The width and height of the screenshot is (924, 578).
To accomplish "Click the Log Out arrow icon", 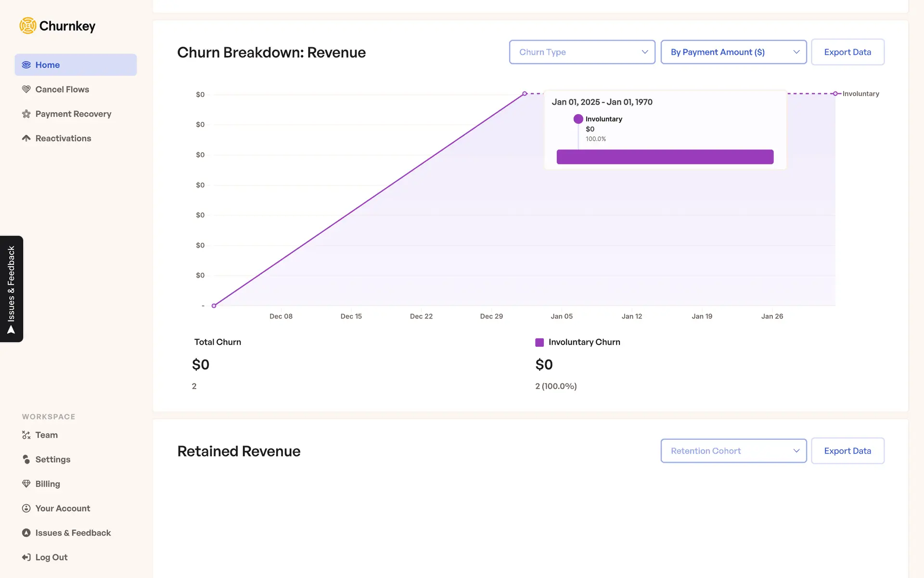I will point(26,557).
